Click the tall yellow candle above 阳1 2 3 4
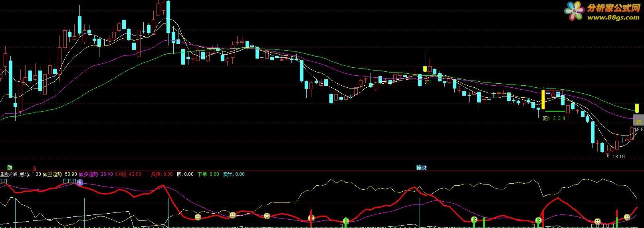 [x=543, y=100]
